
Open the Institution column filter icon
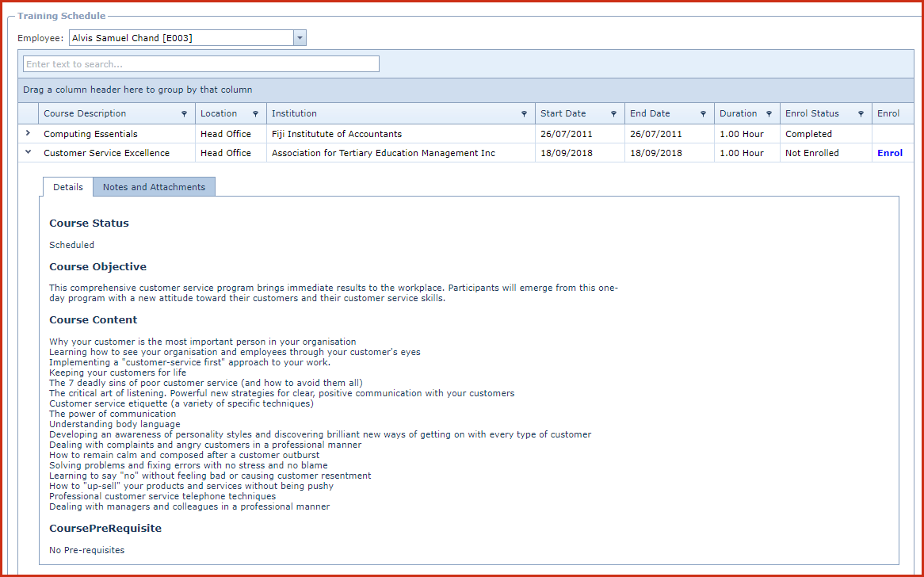pyautogui.click(x=524, y=114)
